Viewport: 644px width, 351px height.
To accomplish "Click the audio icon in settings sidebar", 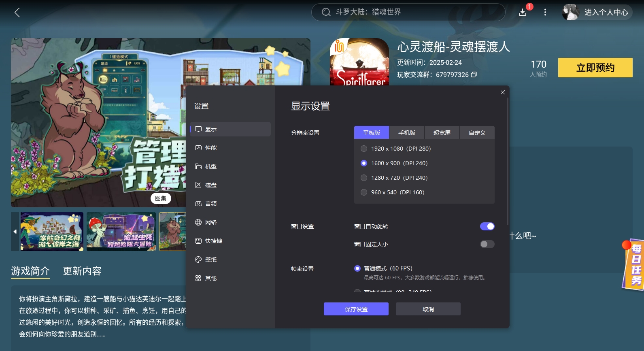I will (198, 204).
